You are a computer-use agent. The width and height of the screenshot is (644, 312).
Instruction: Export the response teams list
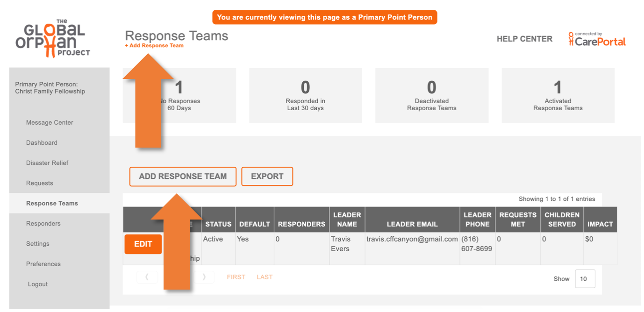point(267,177)
